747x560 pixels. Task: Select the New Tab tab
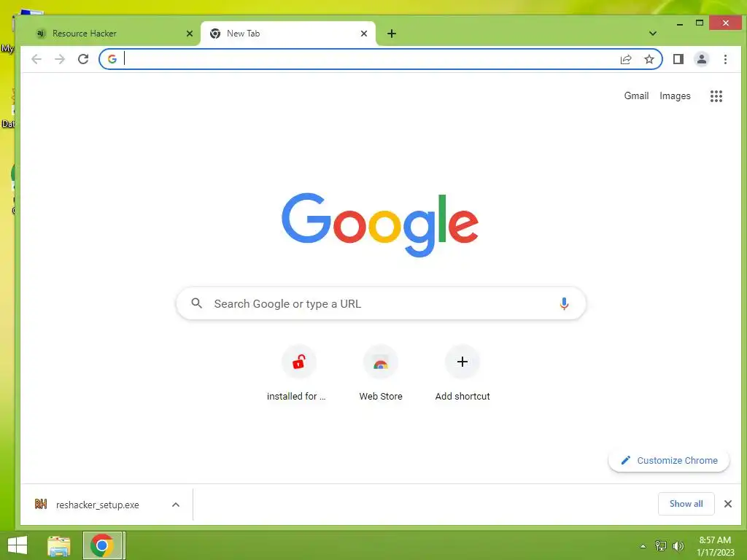coord(287,34)
